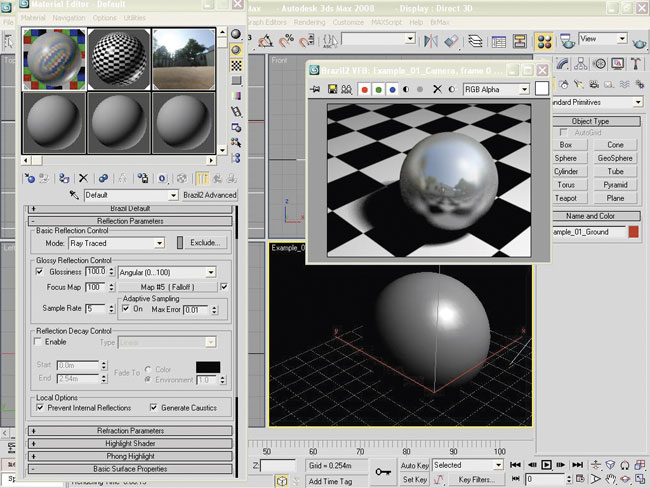This screenshot has width=650, height=488.
Task: Toggle checkered Background icon in Material Editor
Action: pos(236,65)
